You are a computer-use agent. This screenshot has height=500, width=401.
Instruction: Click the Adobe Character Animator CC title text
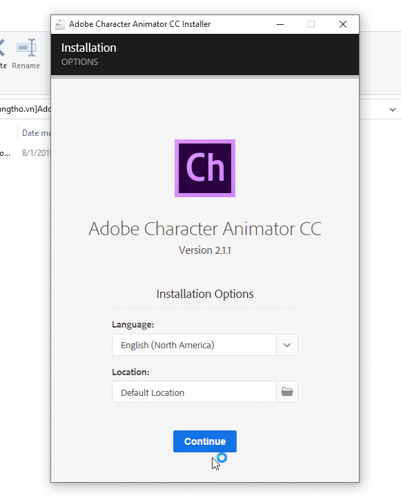click(205, 229)
